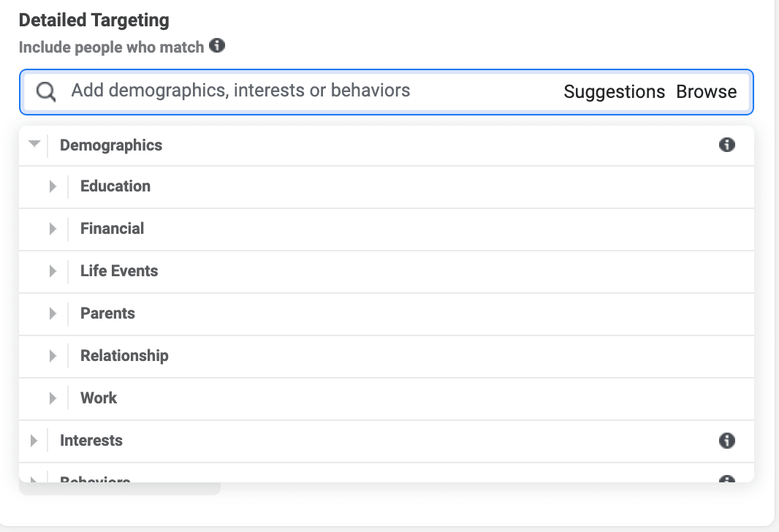Expand the Interests category arrow
This screenshot has width=779, height=532.
point(34,441)
